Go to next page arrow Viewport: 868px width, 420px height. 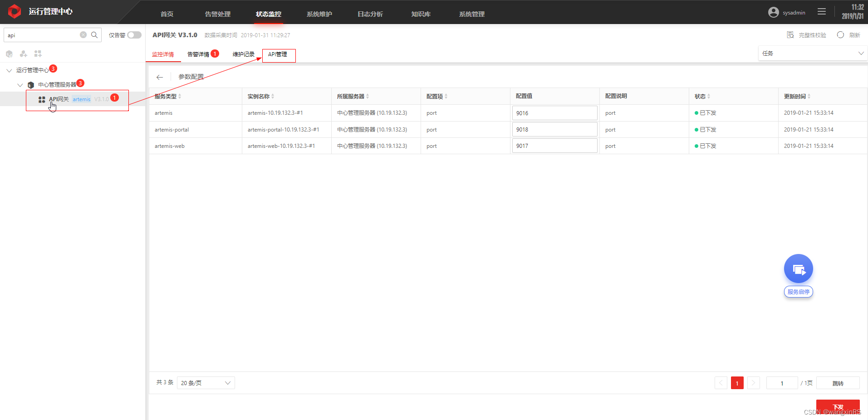tap(754, 383)
